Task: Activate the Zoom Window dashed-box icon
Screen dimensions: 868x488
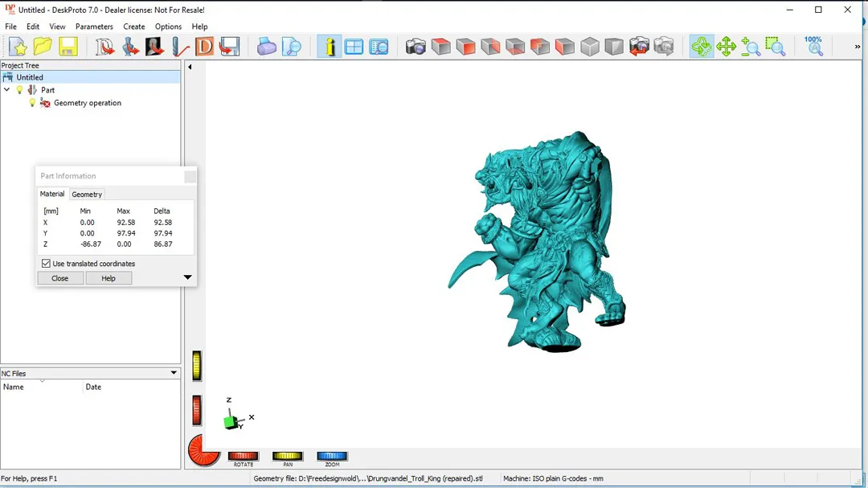Action: 776,47
